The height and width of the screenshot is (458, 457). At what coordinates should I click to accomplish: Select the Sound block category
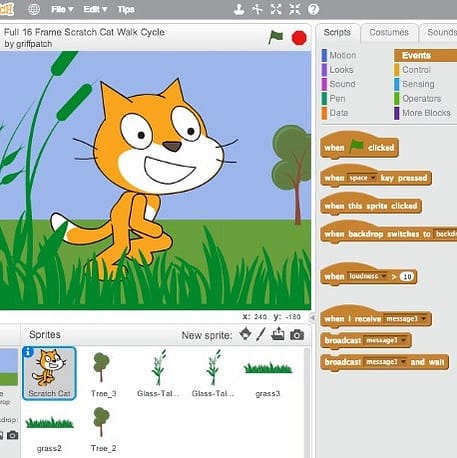[338, 84]
